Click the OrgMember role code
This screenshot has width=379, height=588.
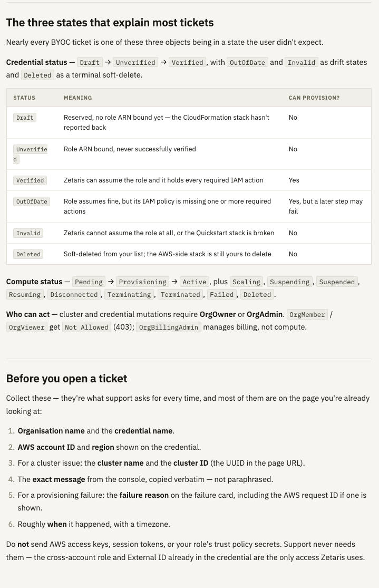point(307,315)
